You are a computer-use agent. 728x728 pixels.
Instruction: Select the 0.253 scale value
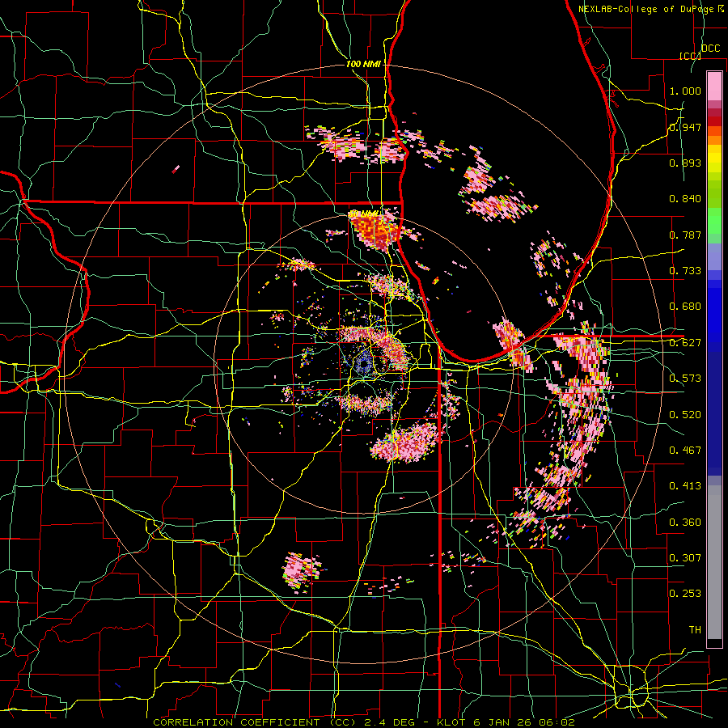(685, 594)
